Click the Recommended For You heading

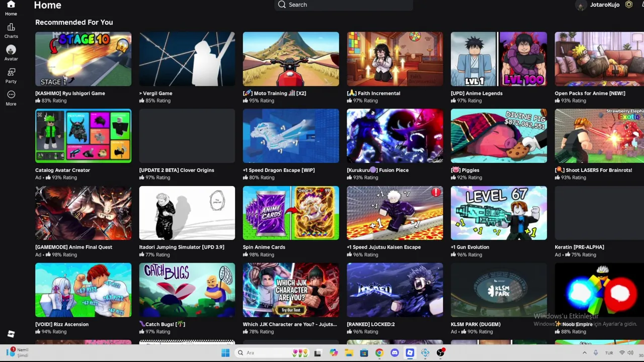click(x=74, y=22)
